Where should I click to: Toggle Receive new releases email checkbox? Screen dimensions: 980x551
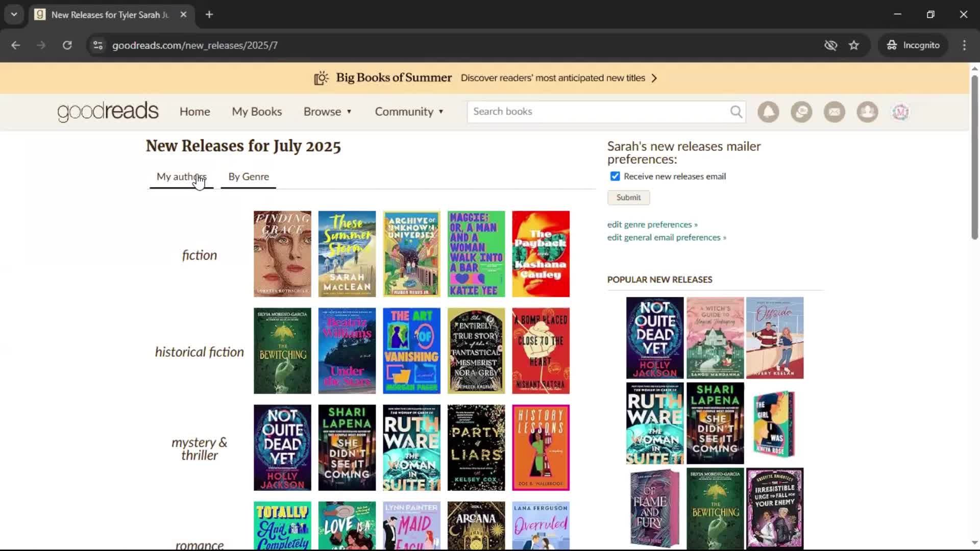615,176
